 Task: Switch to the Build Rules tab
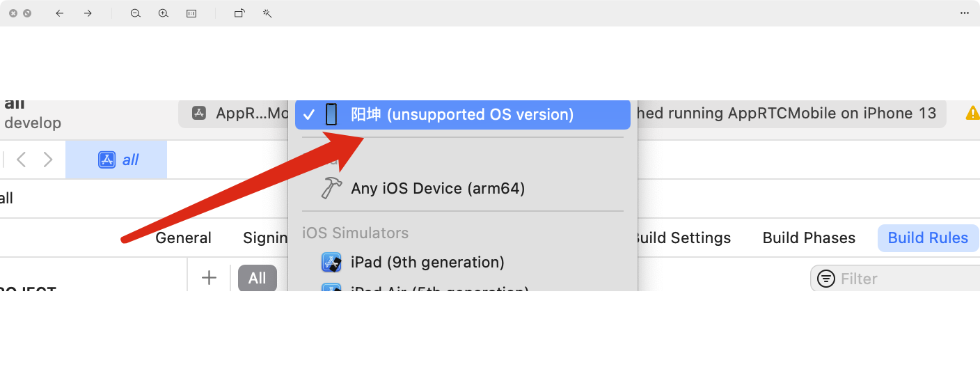point(928,238)
